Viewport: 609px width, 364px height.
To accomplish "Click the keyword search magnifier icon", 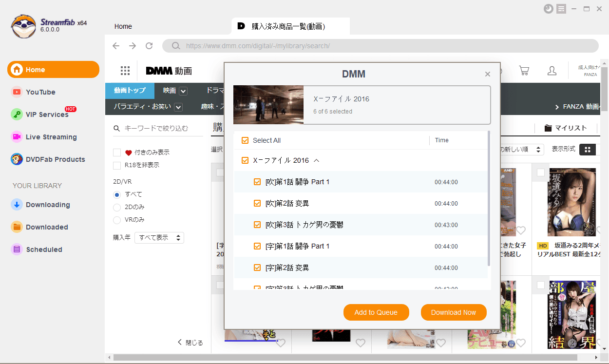I will point(116,129).
